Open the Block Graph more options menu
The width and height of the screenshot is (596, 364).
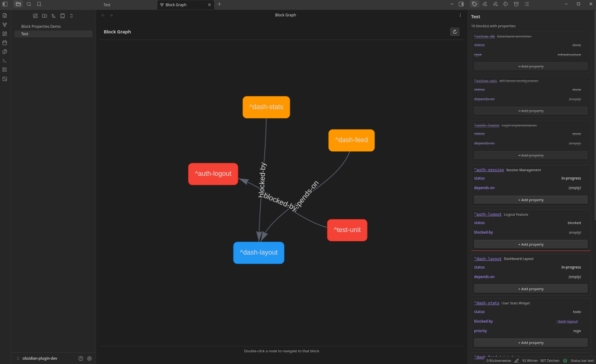click(x=460, y=15)
